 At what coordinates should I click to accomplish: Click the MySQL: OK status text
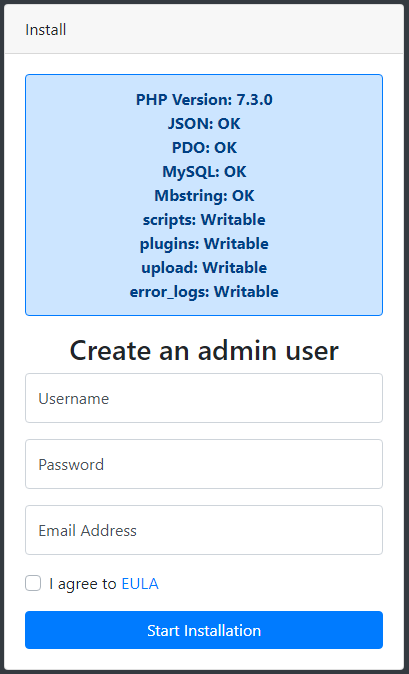(204, 172)
